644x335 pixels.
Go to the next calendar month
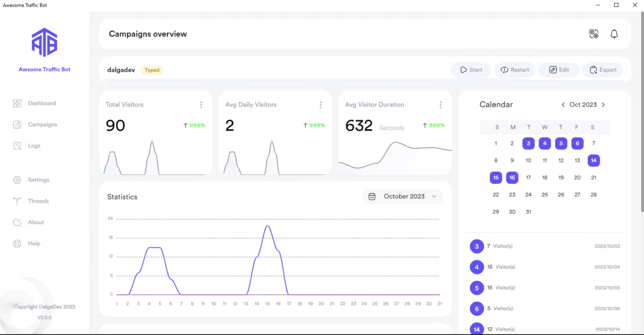click(604, 104)
